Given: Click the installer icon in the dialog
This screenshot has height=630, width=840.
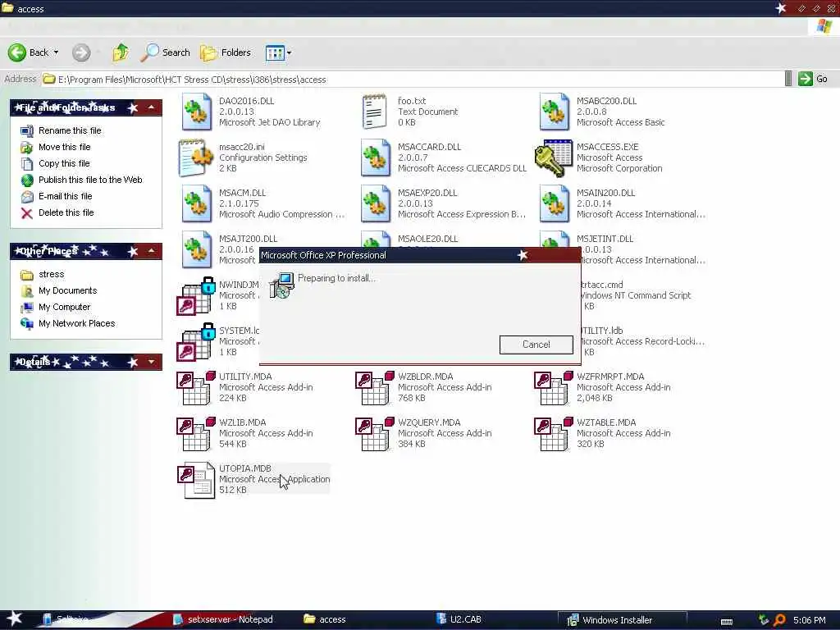Looking at the screenshot, I should tap(282, 285).
